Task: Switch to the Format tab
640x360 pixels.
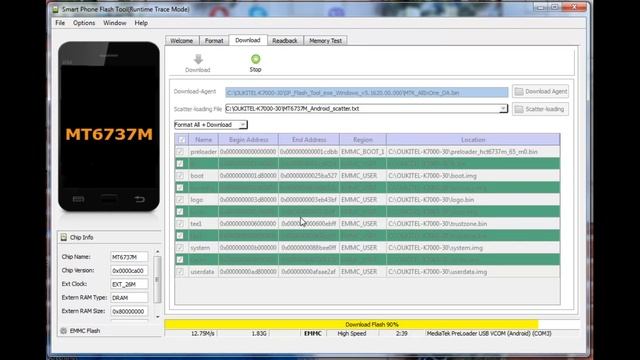Action: point(214,41)
